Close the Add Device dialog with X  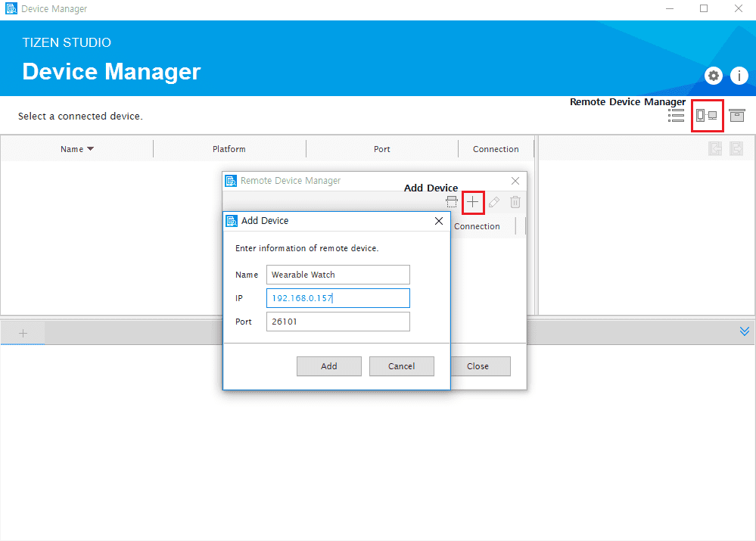[438, 221]
